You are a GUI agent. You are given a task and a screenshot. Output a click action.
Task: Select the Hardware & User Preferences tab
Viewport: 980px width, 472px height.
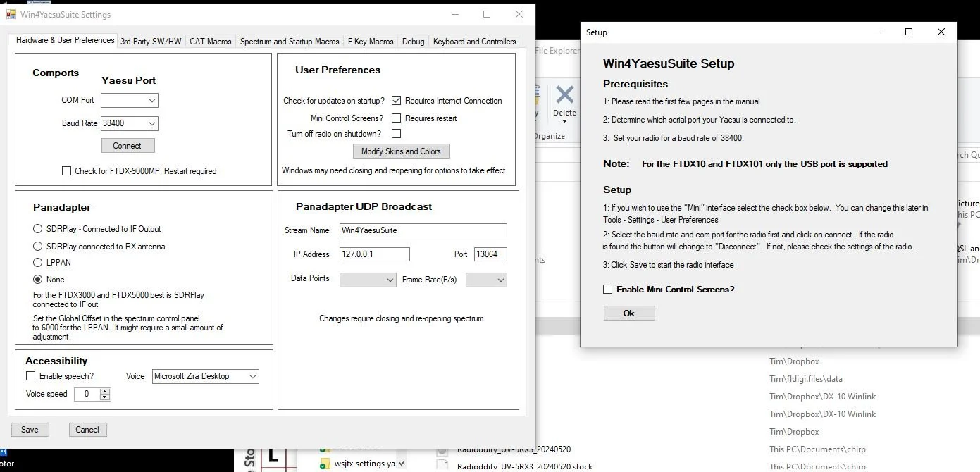[65, 40]
